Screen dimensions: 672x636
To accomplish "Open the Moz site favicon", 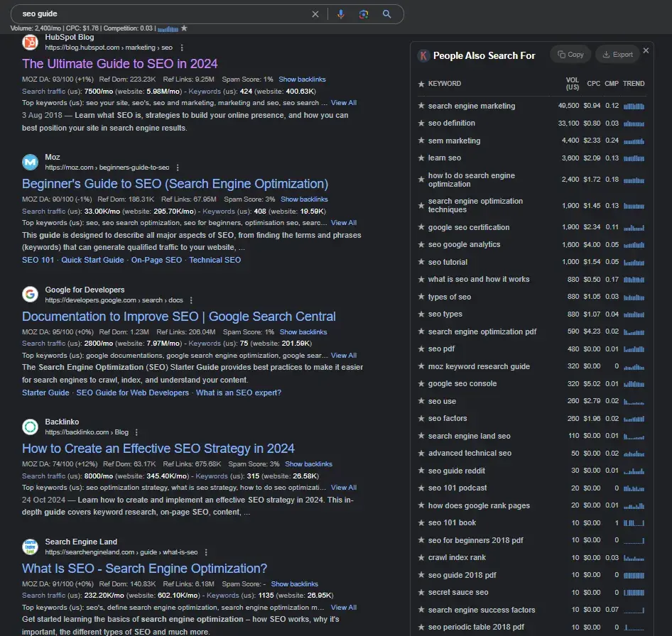I will [x=30, y=162].
